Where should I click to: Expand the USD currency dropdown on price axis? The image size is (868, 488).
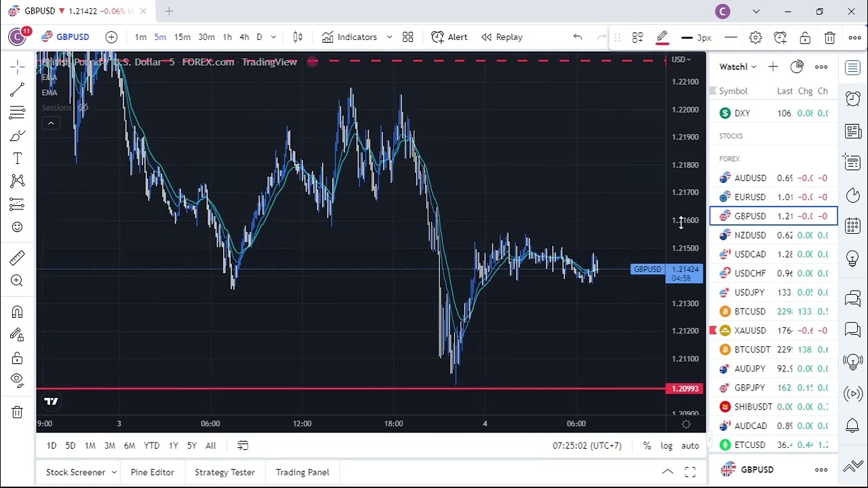click(x=681, y=60)
